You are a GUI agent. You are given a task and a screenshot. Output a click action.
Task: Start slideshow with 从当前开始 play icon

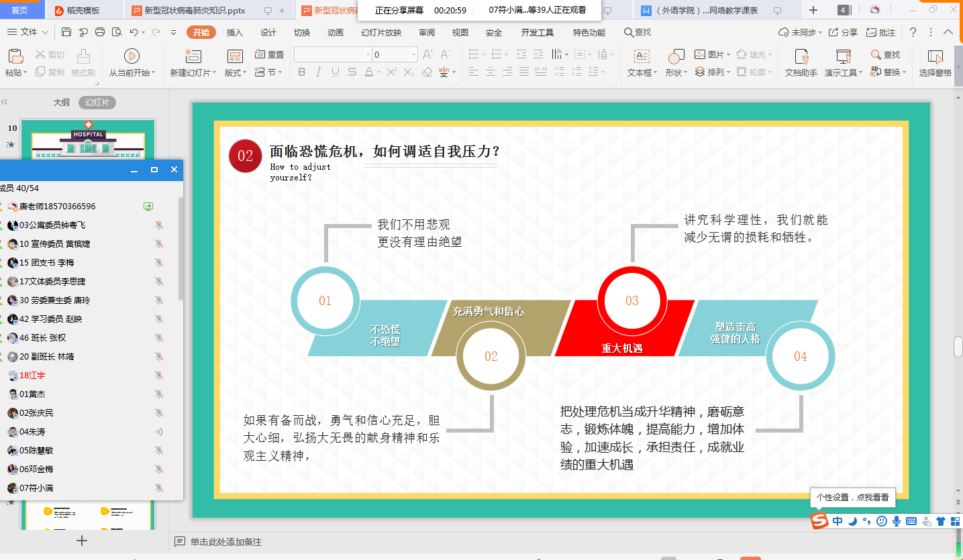(x=132, y=55)
